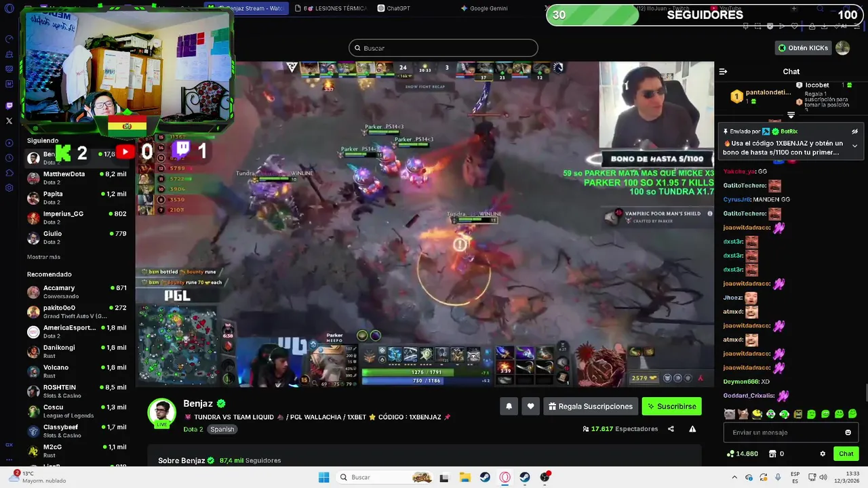Expand the pinned BotRix message
This screenshot has height=488, width=868.
click(x=854, y=146)
